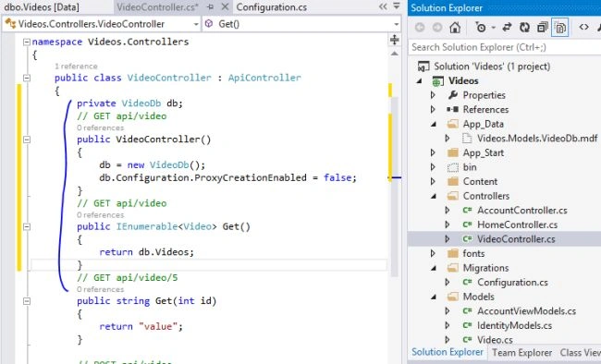The width and height of the screenshot is (601, 364).
Task: Collapse the namespace Videos.Controllers block
Action: (x=27, y=42)
